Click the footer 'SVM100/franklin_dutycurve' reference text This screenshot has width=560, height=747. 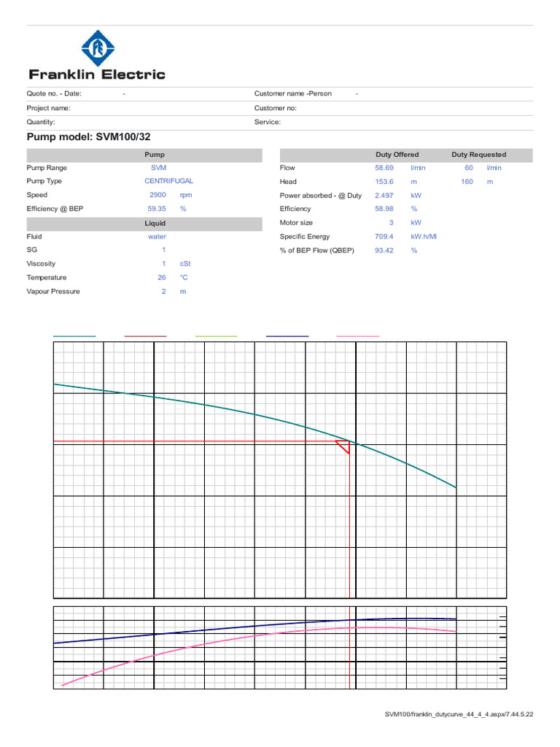(459, 714)
